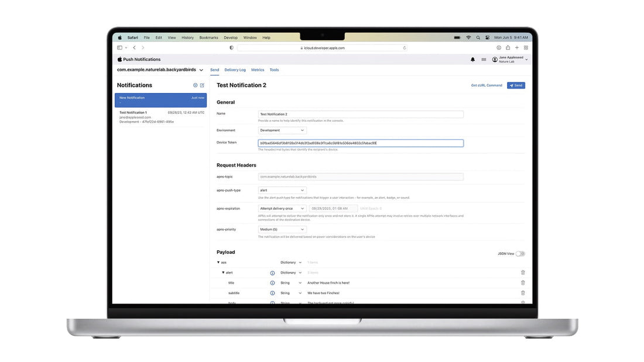Viewport: 644px width, 362px height.
Task: Compose a new notification with the pencil icon
Action: [x=202, y=85]
